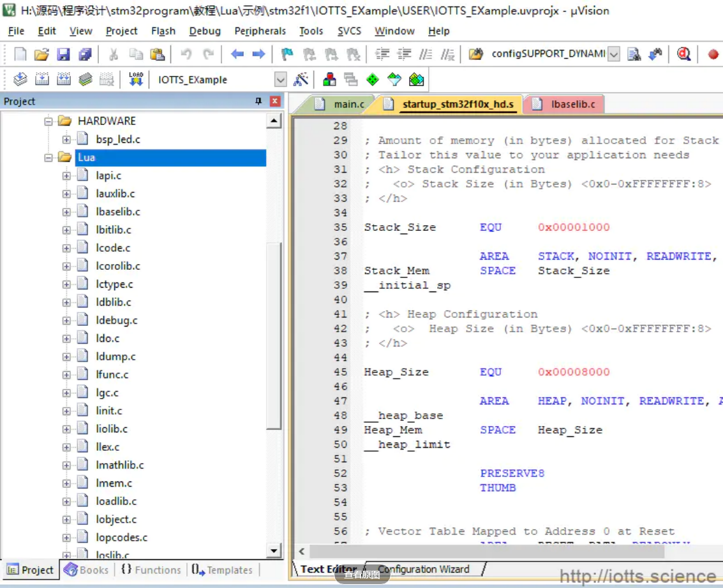This screenshot has height=588, width=723.
Task: Open the Functions panel tab
Action: tap(151, 570)
